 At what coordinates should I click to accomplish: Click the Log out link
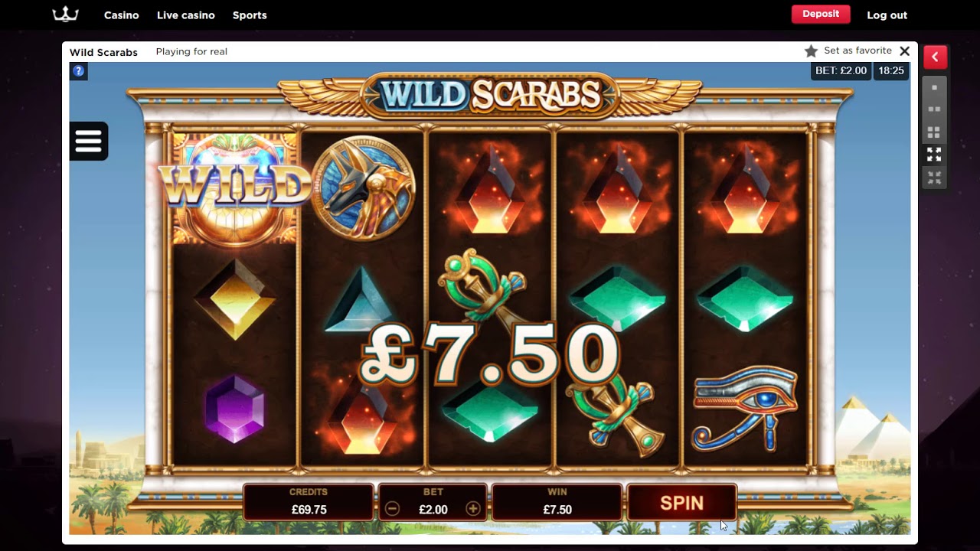(x=887, y=15)
